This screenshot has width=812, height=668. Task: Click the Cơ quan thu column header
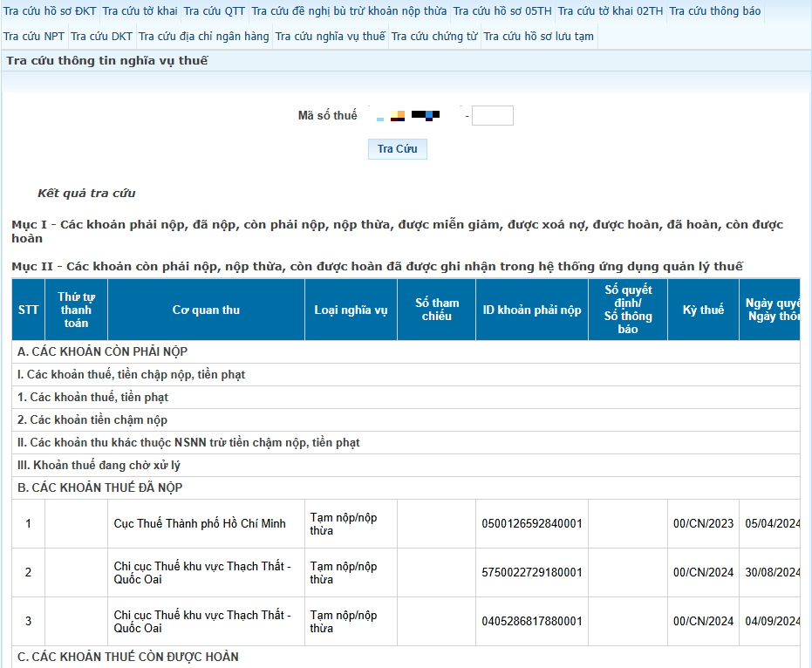[x=206, y=310]
